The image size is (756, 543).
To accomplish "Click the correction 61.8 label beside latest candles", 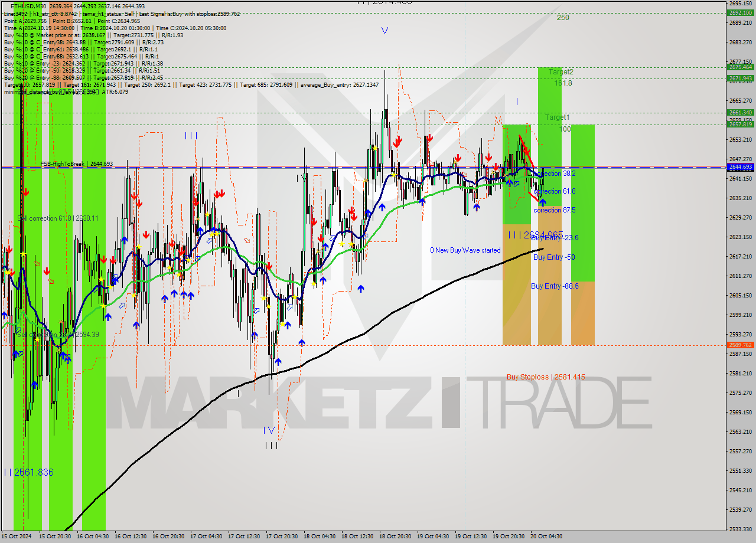I will [554, 191].
